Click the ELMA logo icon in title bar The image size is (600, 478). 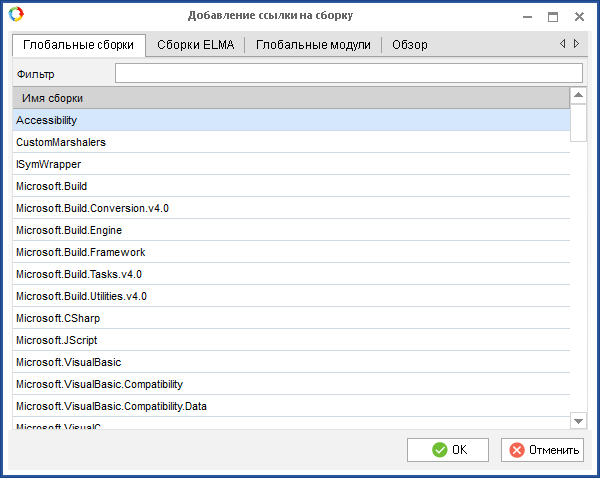[16, 14]
